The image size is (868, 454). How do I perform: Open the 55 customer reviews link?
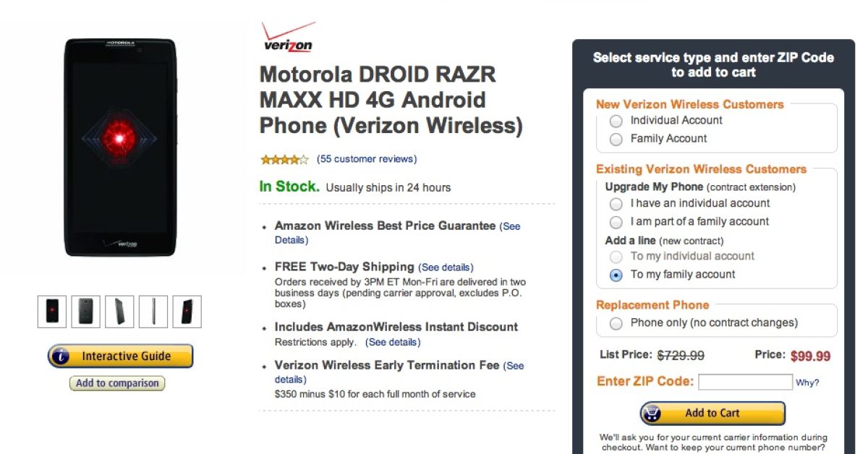[367, 159]
